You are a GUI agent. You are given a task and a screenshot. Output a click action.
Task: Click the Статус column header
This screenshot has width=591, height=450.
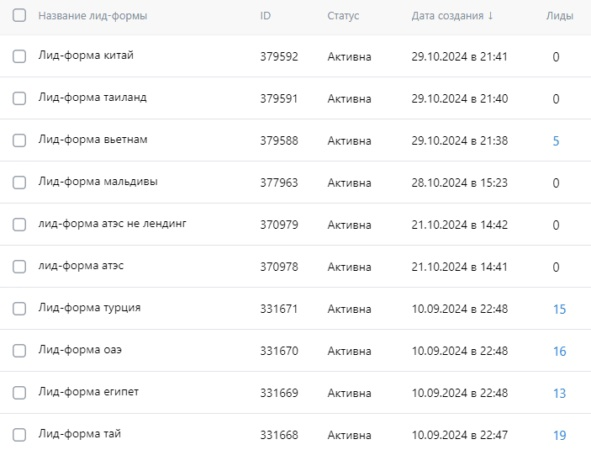pos(343,16)
